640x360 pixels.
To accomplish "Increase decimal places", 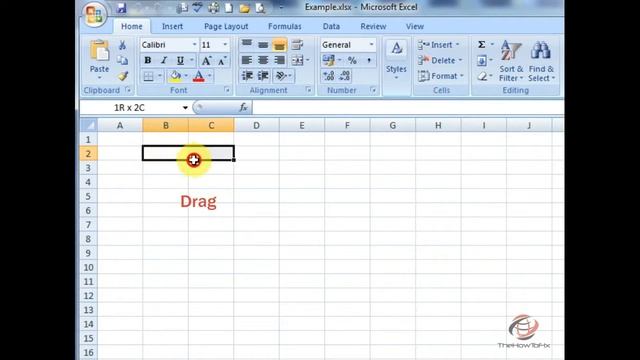I will [x=329, y=76].
